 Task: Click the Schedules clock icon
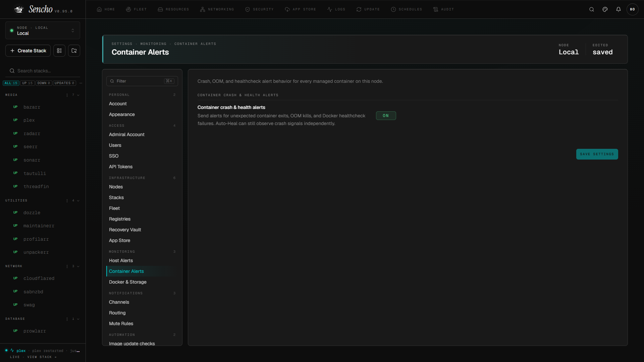393,9
